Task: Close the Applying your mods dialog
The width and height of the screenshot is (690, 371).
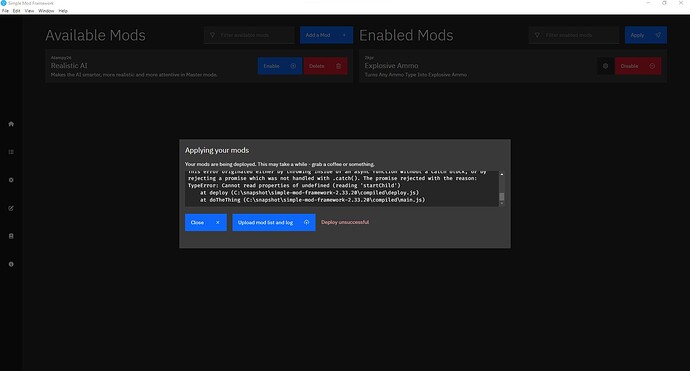Action: click(206, 223)
